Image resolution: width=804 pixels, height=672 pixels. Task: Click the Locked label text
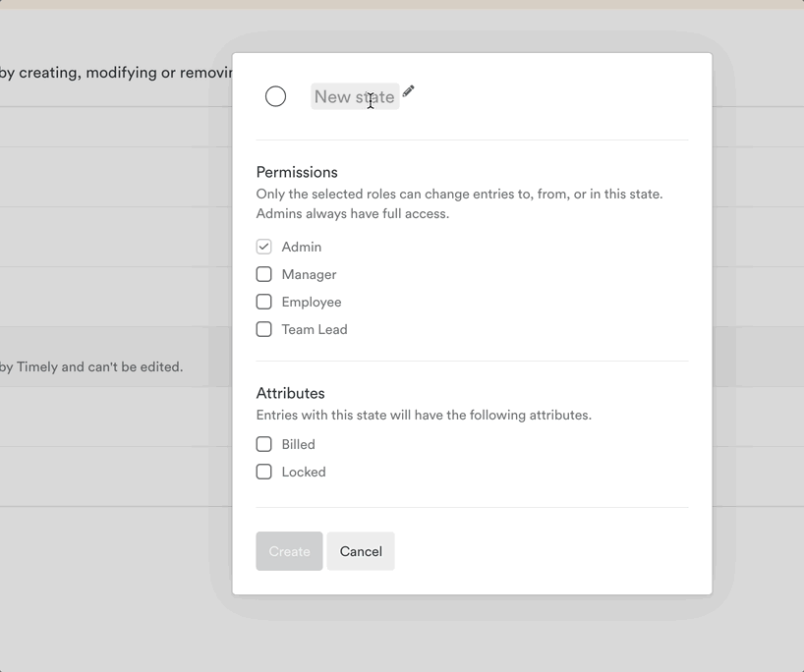(x=304, y=472)
